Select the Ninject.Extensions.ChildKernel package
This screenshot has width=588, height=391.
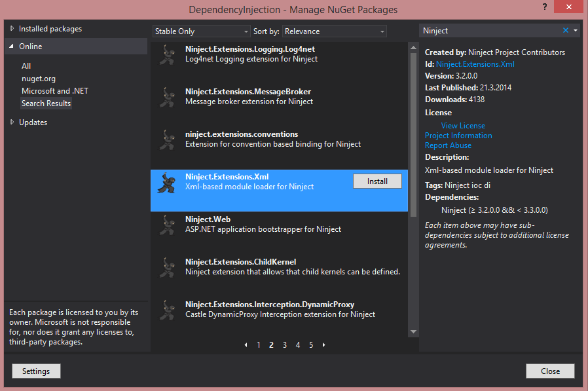pyautogui.click(x=279, y=276)
